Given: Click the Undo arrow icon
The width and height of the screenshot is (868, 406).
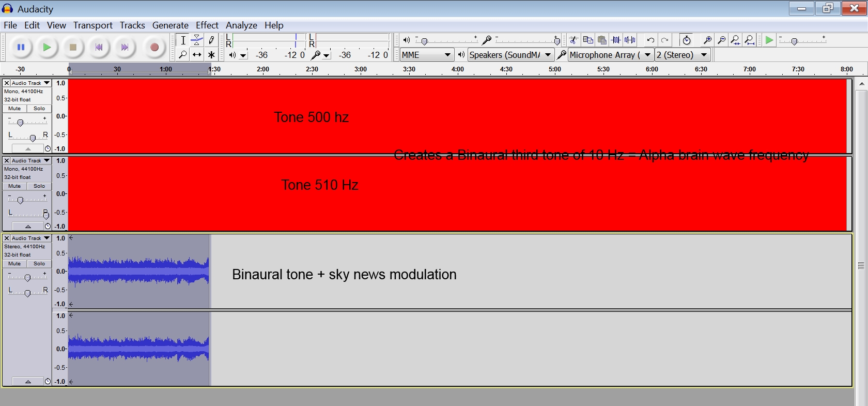Looking at the screenshot, I should click(650, 40).
